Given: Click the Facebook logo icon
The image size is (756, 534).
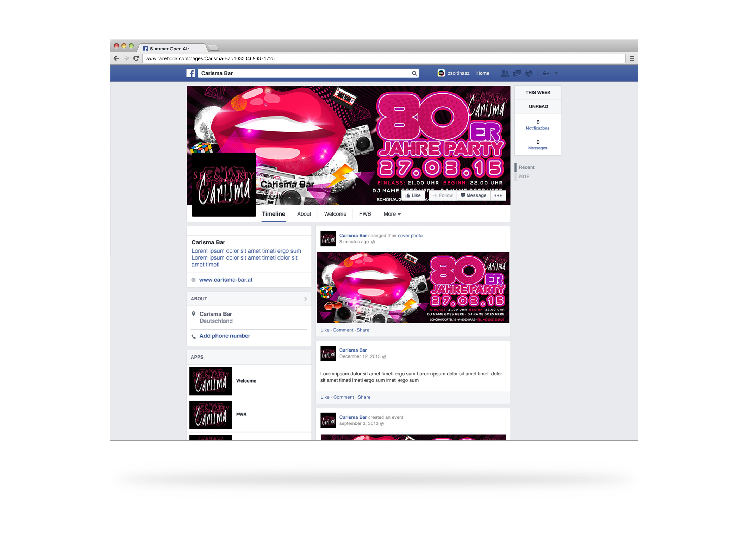Looking at the screenshot, I should coord(190,73).
